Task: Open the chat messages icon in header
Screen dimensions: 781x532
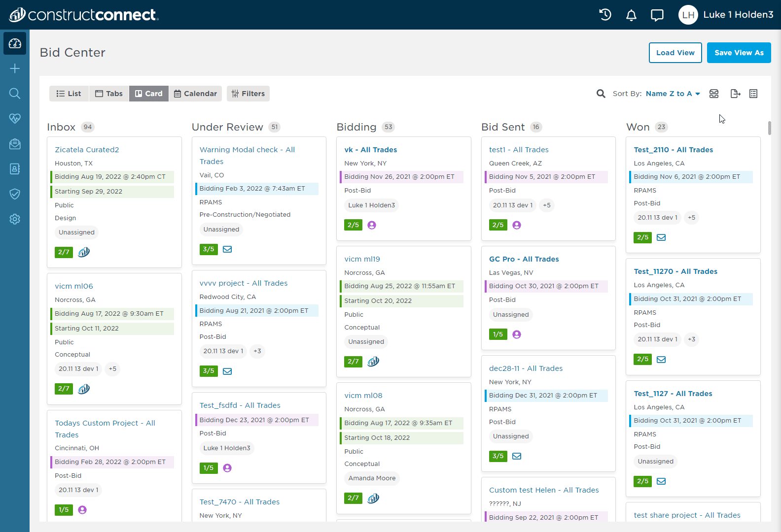Action: point(657,15)
